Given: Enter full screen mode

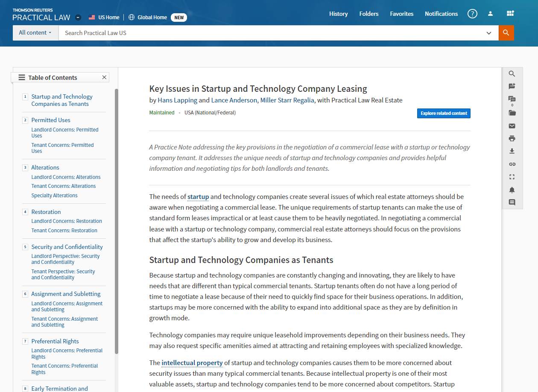Looking at the screenshot, I should pos(512,177).
